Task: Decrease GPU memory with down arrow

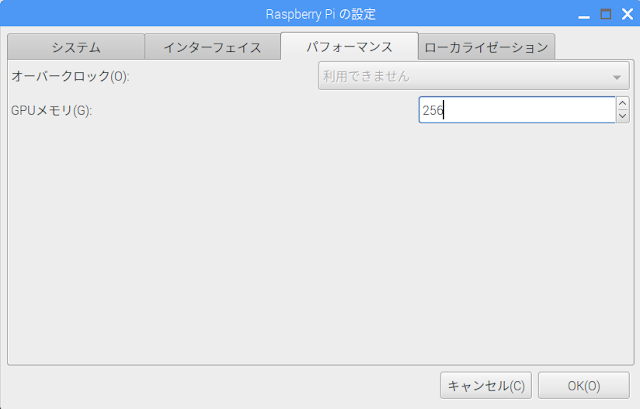Action: pos(622,116)
